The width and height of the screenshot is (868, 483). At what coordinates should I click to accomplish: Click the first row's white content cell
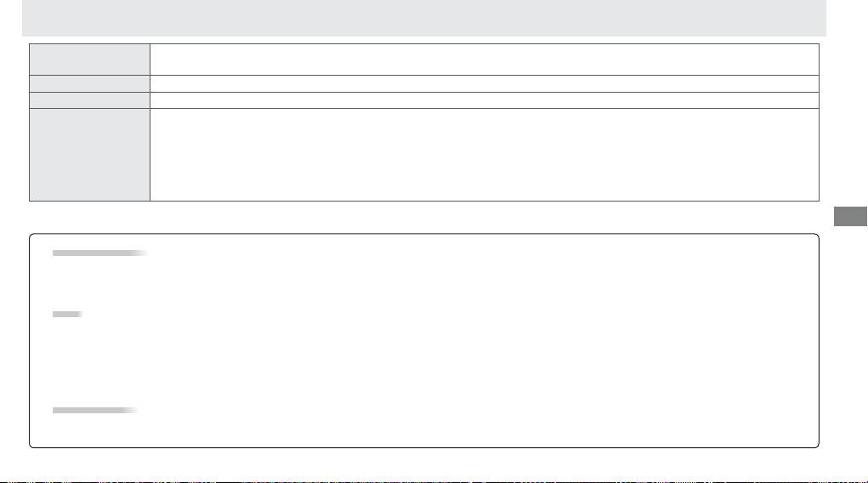pyautogui.click(x=485, y=60)
